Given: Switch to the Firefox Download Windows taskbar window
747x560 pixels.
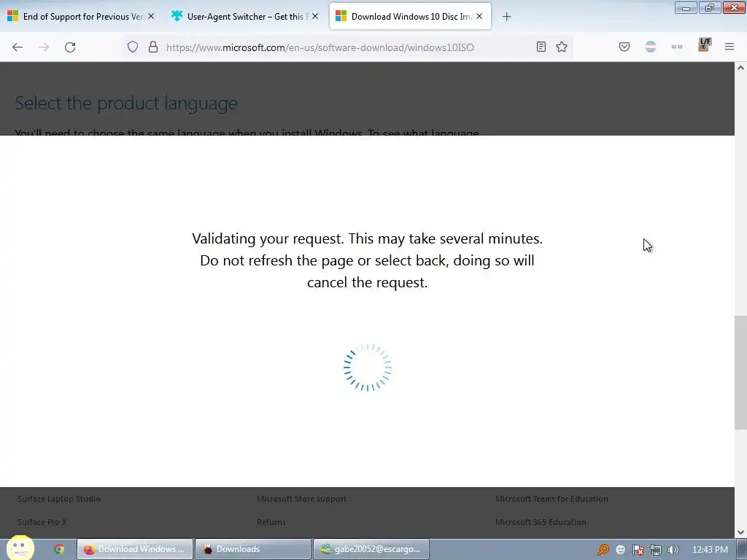Looking at the screenshot, I should tap(135, 549).
